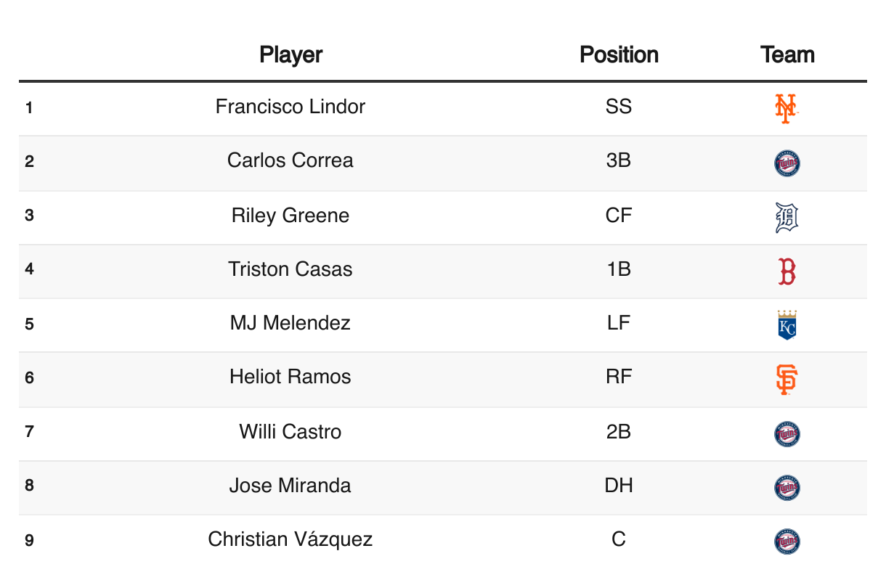The image size is (886, 588).
Task: Click the Mets logo for Francisco Lindor
Action: [x=787, y=109]
